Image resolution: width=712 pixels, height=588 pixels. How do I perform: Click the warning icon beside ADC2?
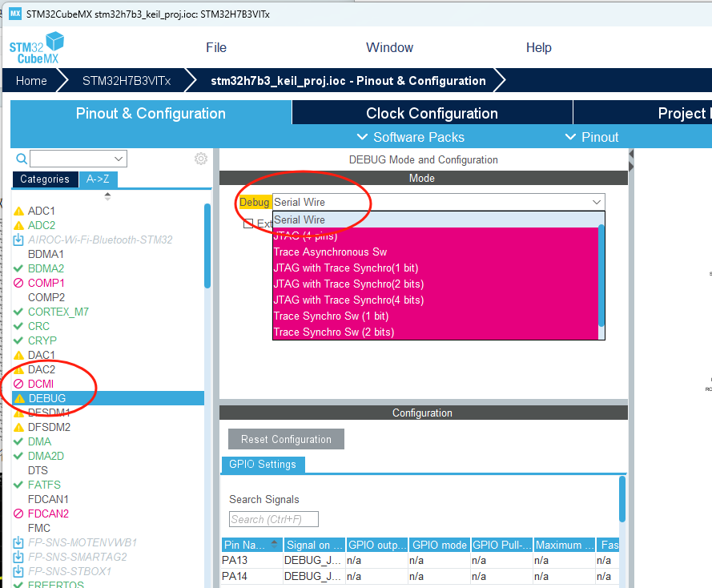18,226
